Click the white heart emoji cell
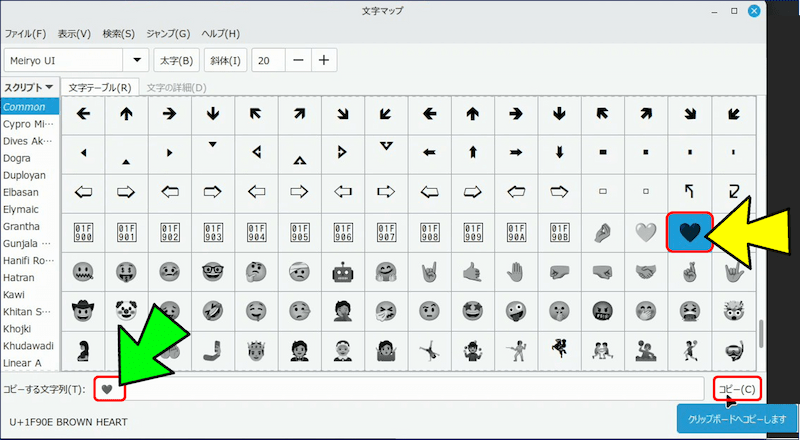 [646, 232]
